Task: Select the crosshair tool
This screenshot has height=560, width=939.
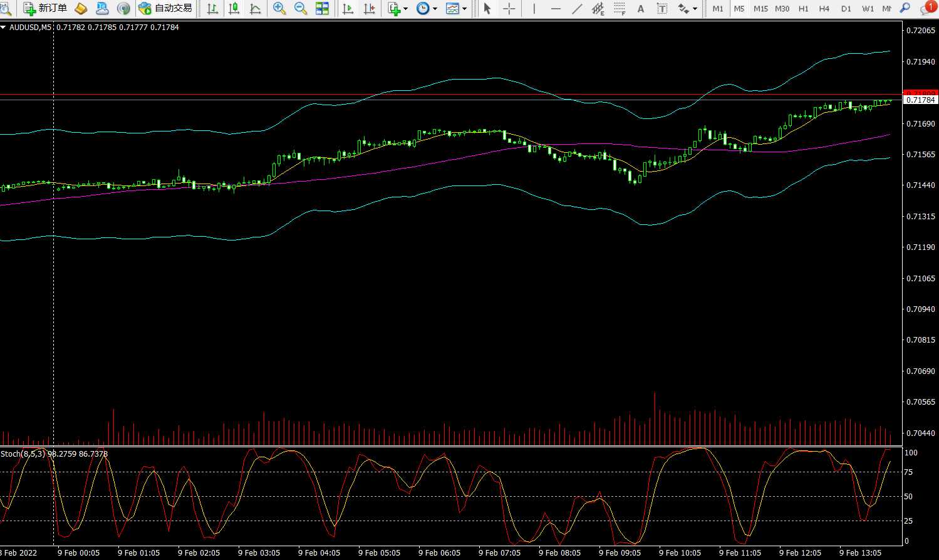Action: point(509,8)
